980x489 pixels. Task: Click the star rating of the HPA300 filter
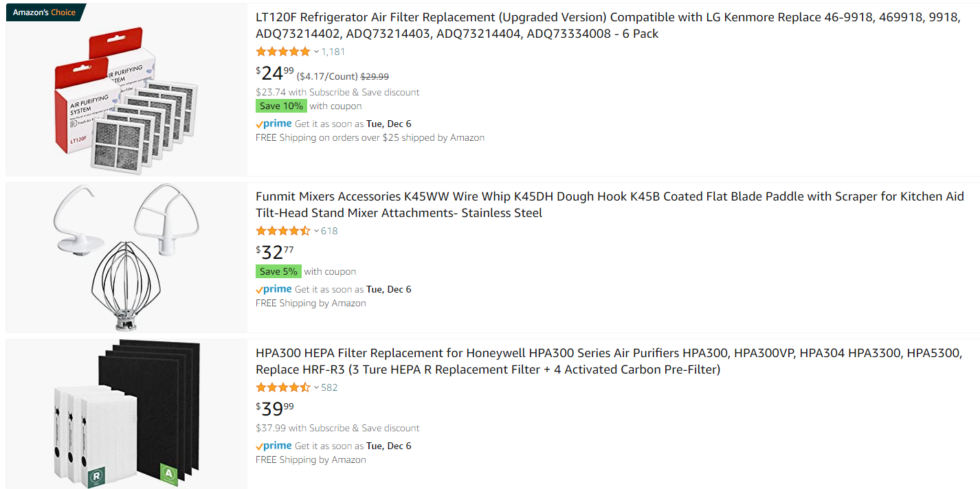coord(283,387)
